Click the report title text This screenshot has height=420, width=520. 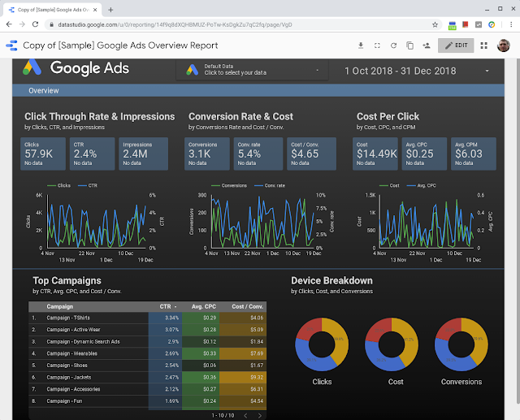tap(120, 45)
